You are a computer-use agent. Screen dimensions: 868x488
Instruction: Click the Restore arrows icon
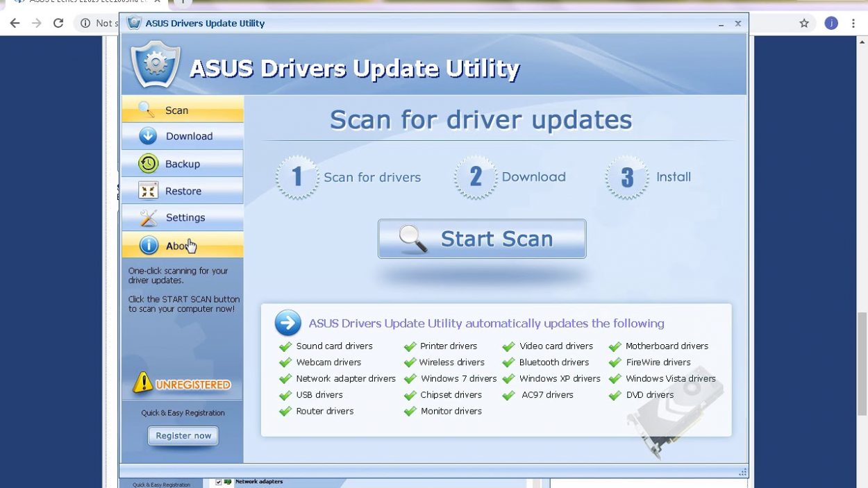[148, 191]
